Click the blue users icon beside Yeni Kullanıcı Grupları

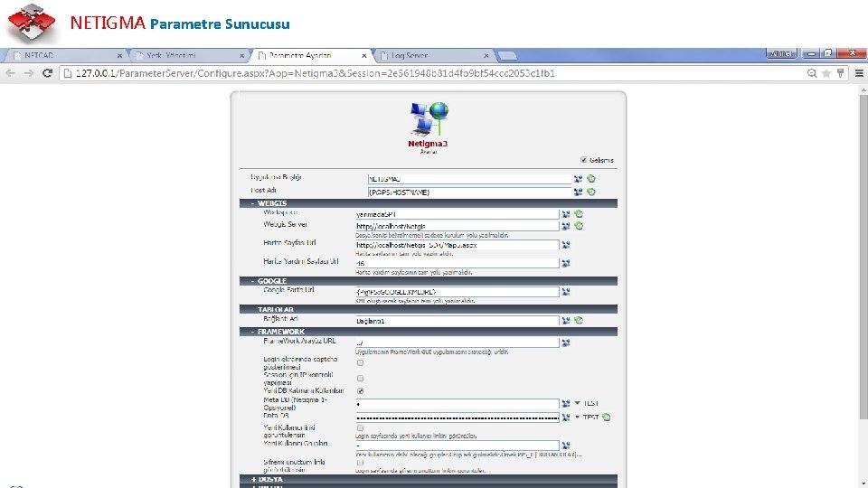point(566,445)
